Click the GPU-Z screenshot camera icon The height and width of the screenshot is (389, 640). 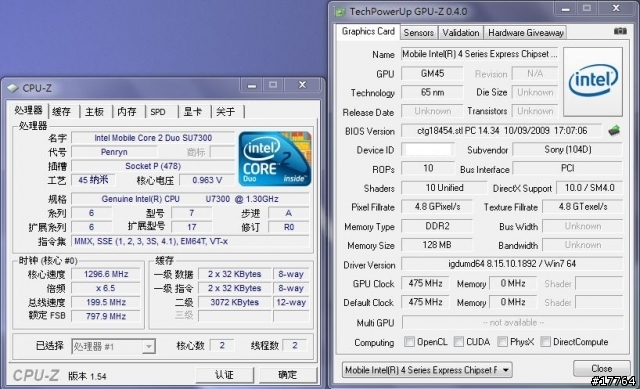click(620, 31)
